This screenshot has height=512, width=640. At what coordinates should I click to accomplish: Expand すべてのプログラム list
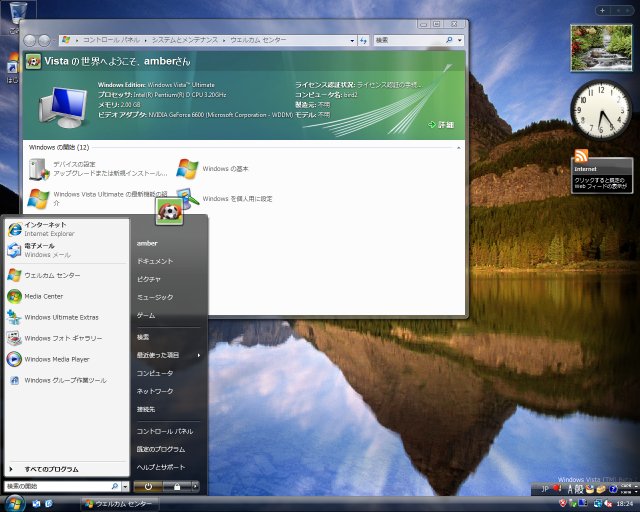tap(67, 469)
